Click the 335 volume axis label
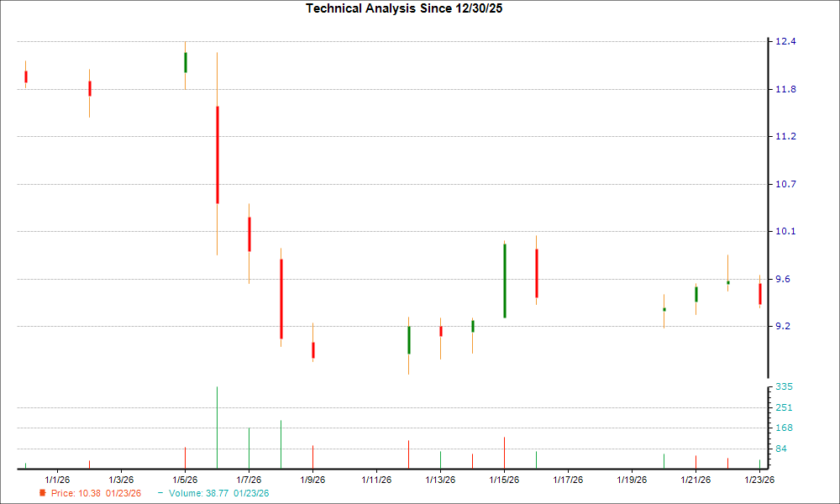840x504 pixels. click(785, 386)
